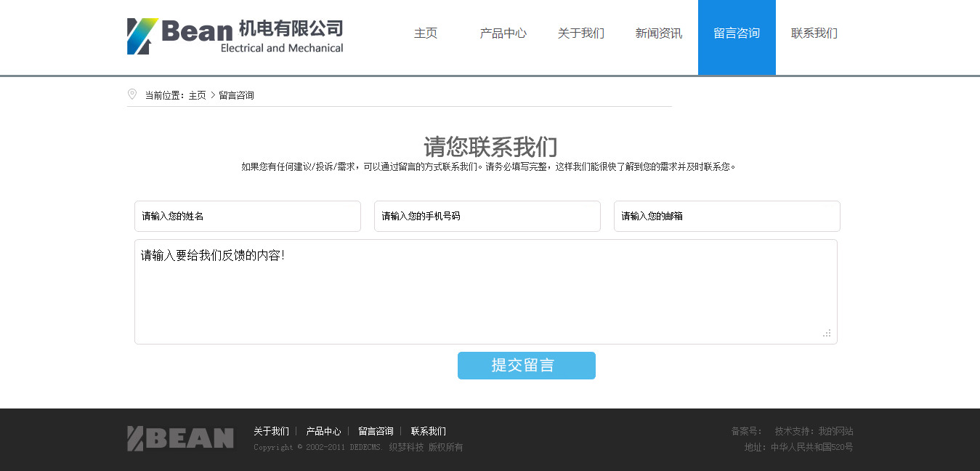Image resolution: width=980 pixels, height=471 pixels.
Task: Click the textarea resize handle grip
Action: 827,334
